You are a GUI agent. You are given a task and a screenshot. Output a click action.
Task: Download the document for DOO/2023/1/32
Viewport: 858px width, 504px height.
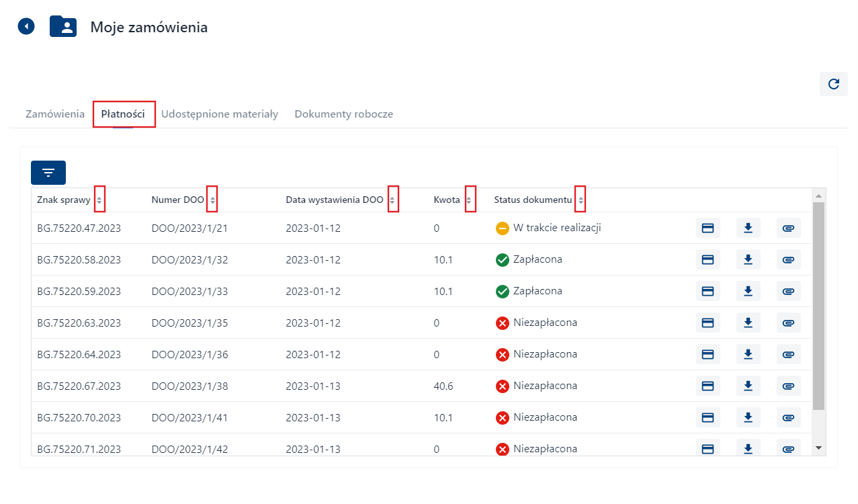(x=748, y=259)
